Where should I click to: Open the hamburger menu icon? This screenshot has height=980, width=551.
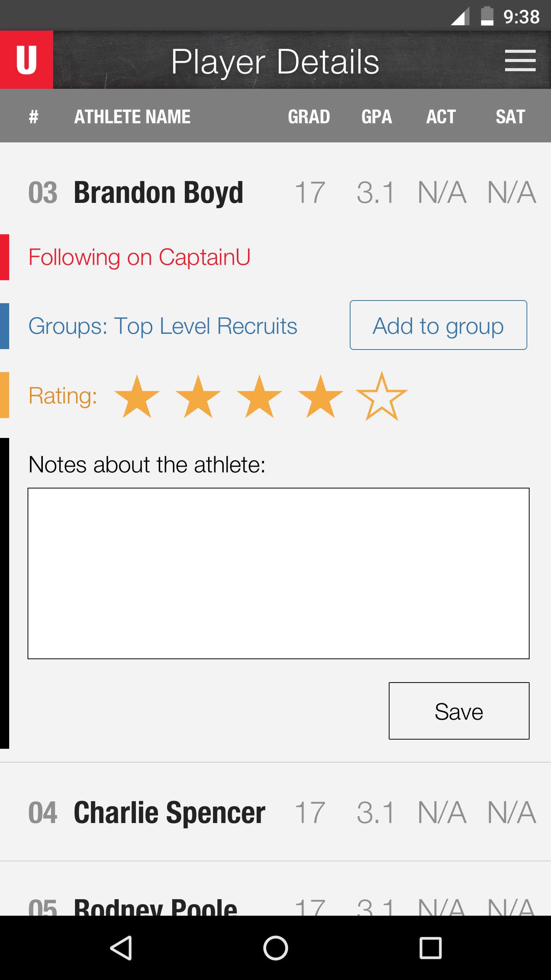point(520,60)
